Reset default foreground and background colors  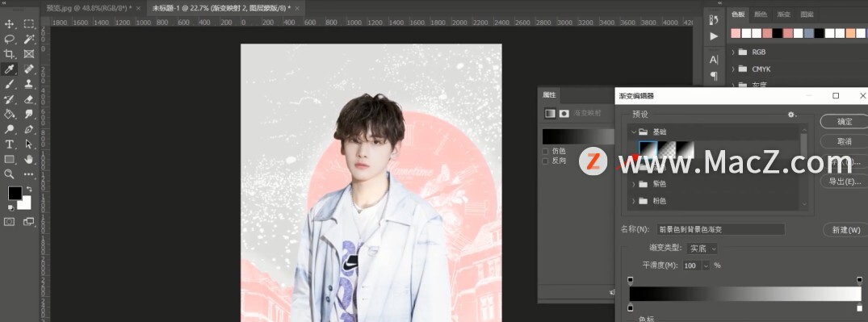pyautogui.click(x=10, y=207)
